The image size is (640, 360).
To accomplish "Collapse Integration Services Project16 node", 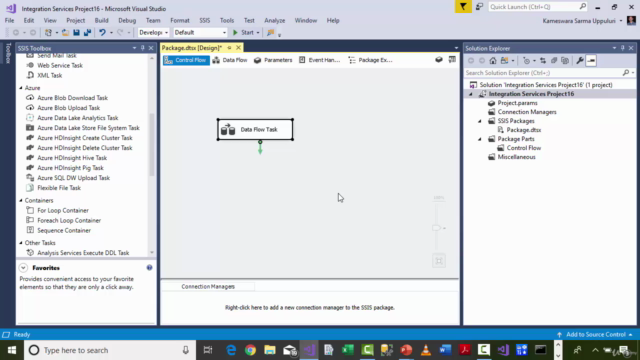I will click(471, 94).
